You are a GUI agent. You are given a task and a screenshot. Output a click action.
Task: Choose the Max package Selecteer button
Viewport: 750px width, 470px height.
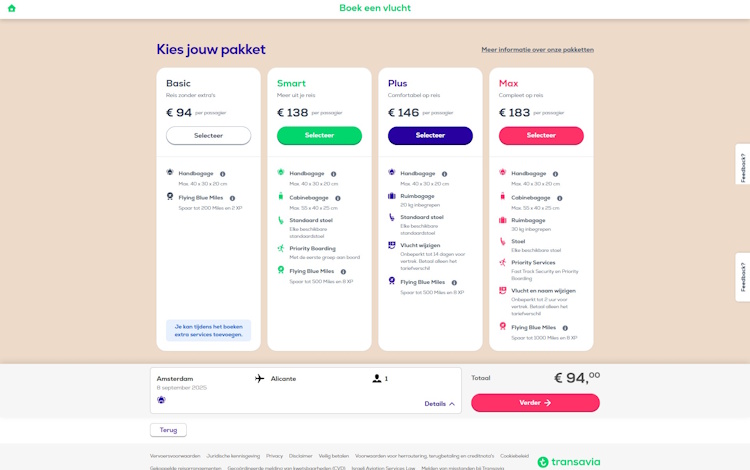click(541, 136)
